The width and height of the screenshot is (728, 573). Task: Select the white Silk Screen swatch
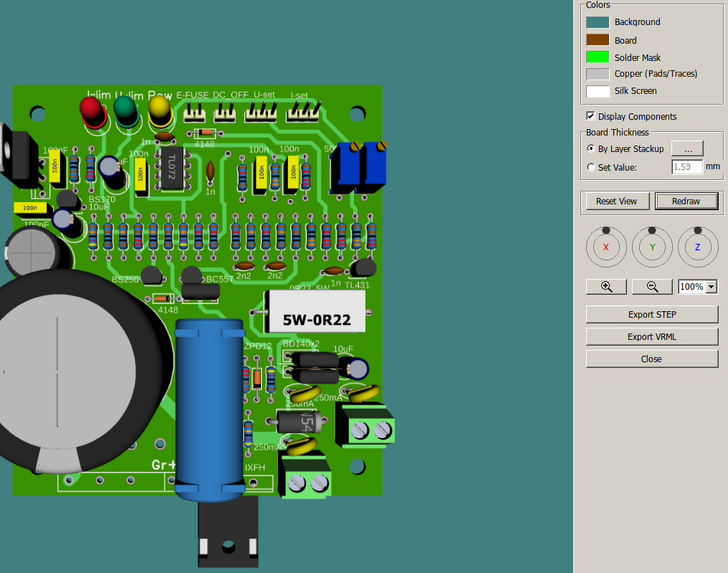click(598, 91)
